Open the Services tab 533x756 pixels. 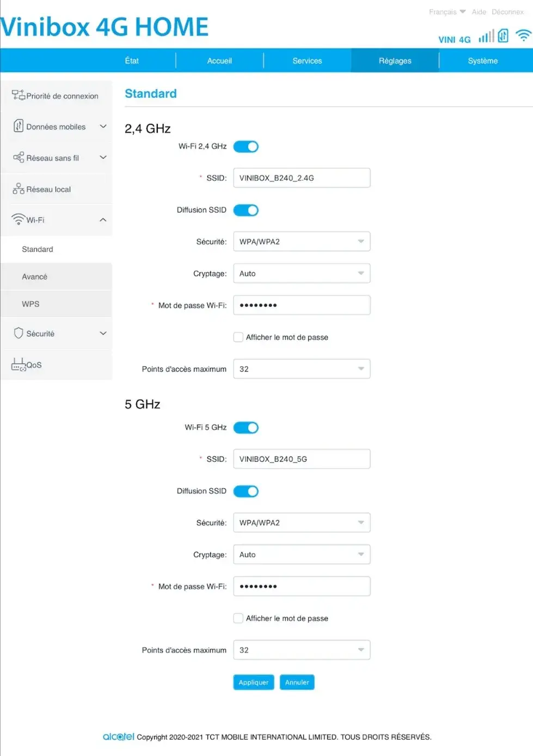[x=307, y=61]
